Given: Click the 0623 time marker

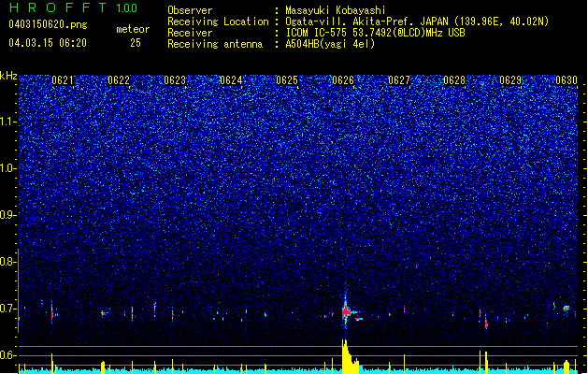Looking at the screenshot, I should 175,80.
